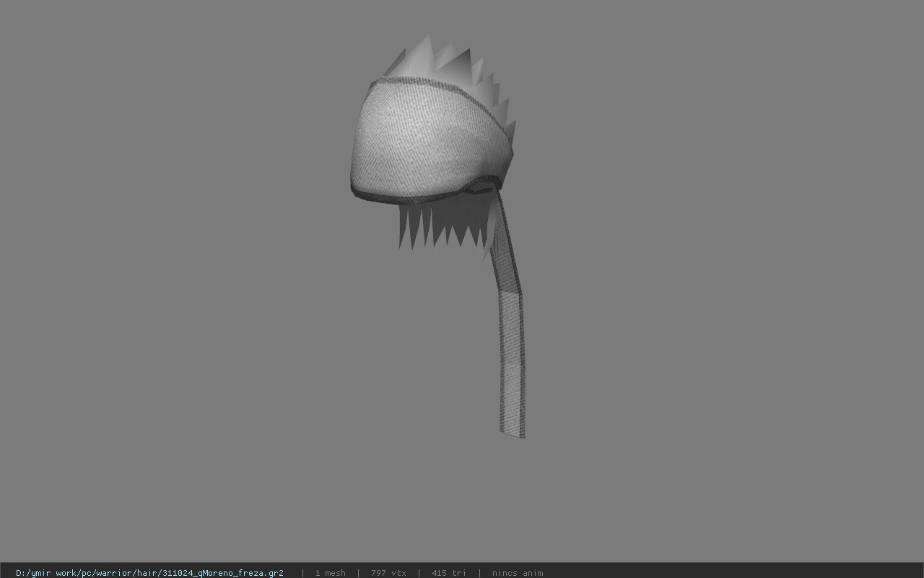The image size is (924, 578).
Task: Click the file path 311024_qMoreno_freza.gr2
Action: coord(149,573)
